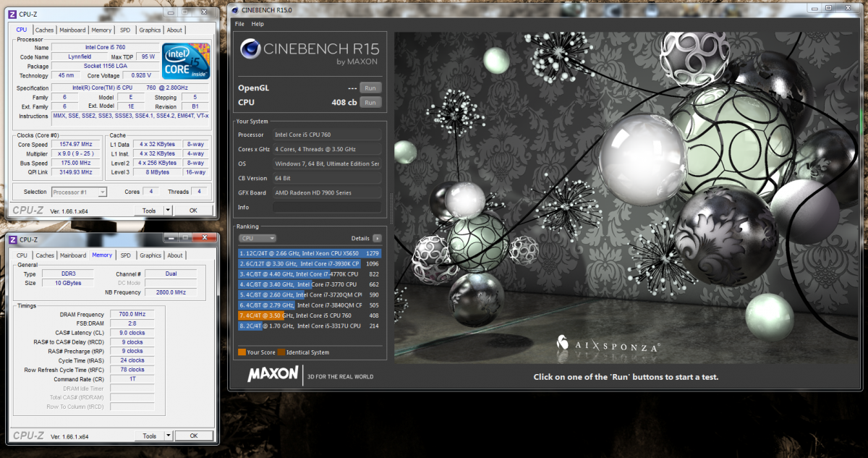Click the Cycle Time value 24 clocks
Viewport: 868px width, 458px height.
coord(132,360)
